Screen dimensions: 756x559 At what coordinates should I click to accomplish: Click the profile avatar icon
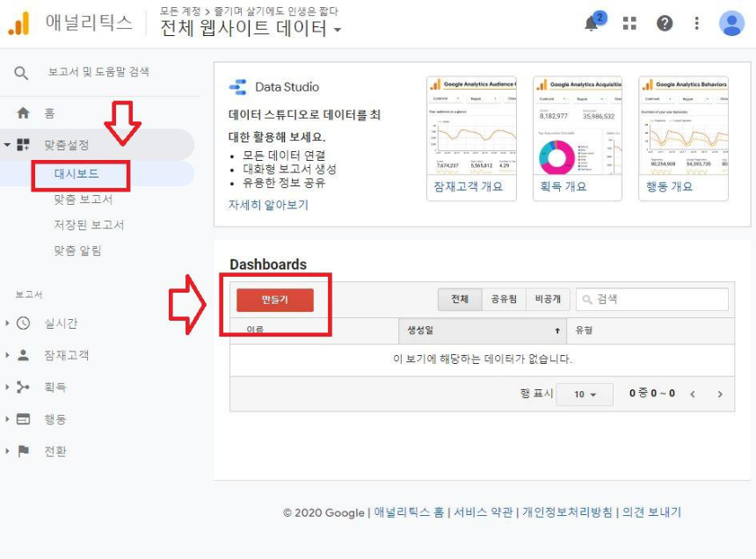[731, 24]
